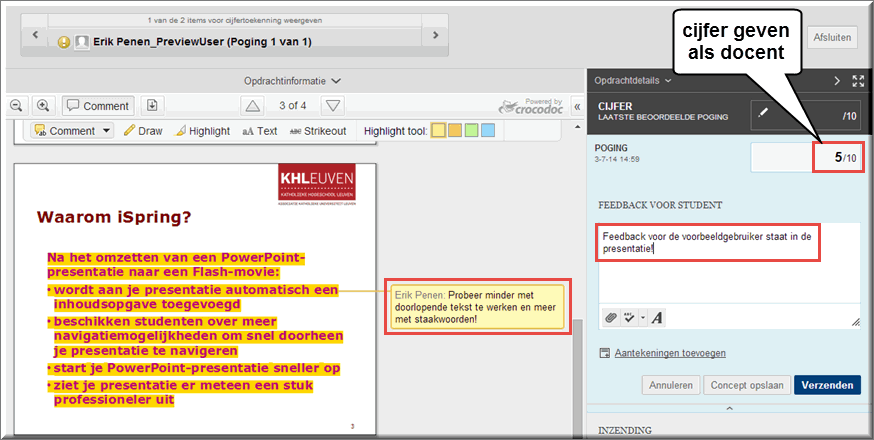
Task: Go to previous grading item arrow
Action: click(x=35, y=35)
